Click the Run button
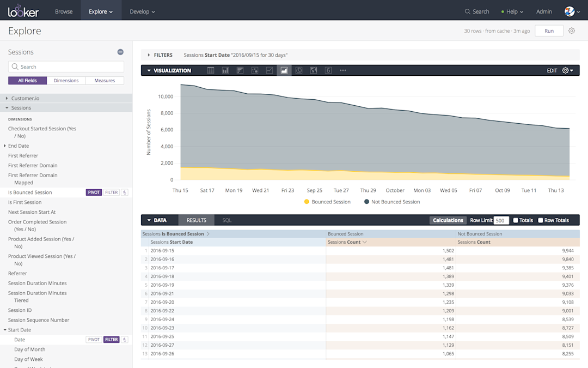588x368 pixels. coord(549,31)
